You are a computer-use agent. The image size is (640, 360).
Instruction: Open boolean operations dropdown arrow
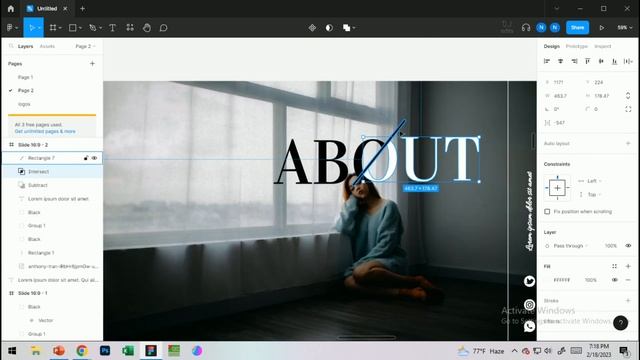click(x=353, y=28)
